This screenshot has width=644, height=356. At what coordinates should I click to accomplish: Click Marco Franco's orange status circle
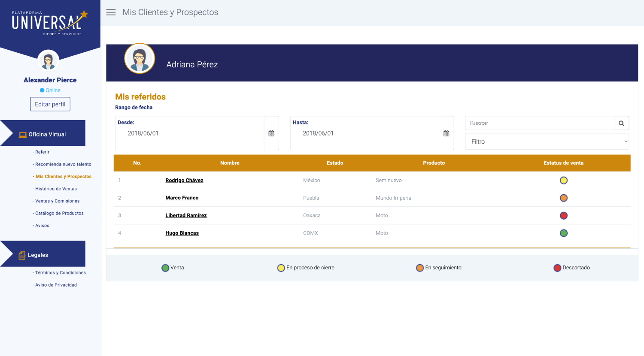click(x=564, y=198)
